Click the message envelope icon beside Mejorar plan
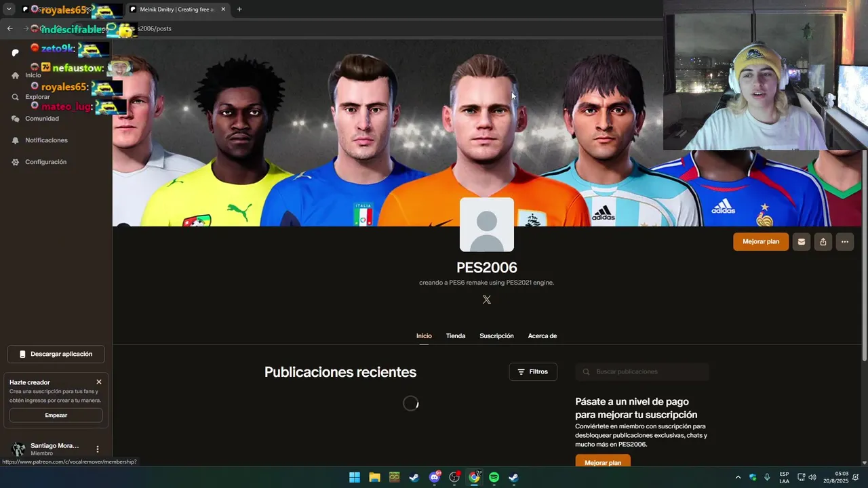868x488 pixels. click(x=801, y=242)
